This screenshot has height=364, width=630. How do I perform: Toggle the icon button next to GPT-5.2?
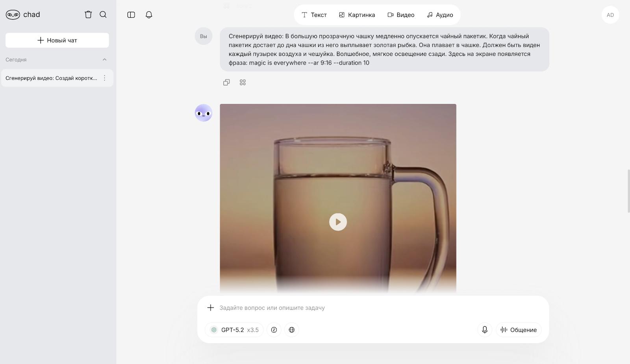coord(274,330)
